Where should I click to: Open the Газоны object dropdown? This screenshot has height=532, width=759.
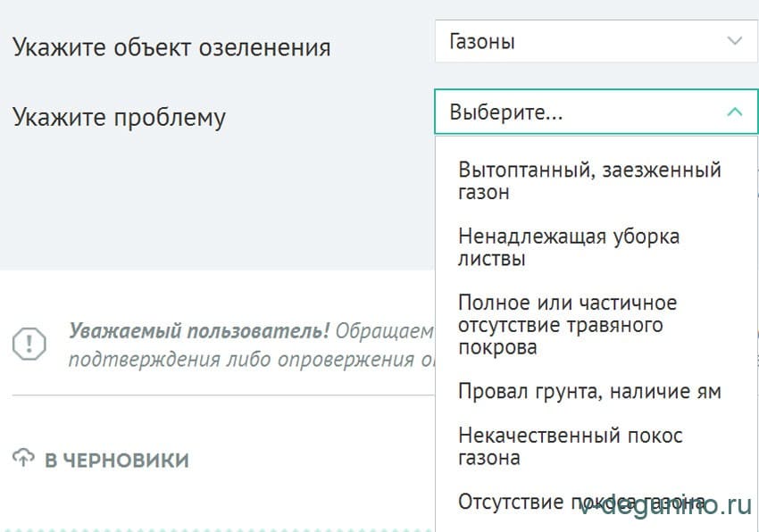(x=595, y=41)
